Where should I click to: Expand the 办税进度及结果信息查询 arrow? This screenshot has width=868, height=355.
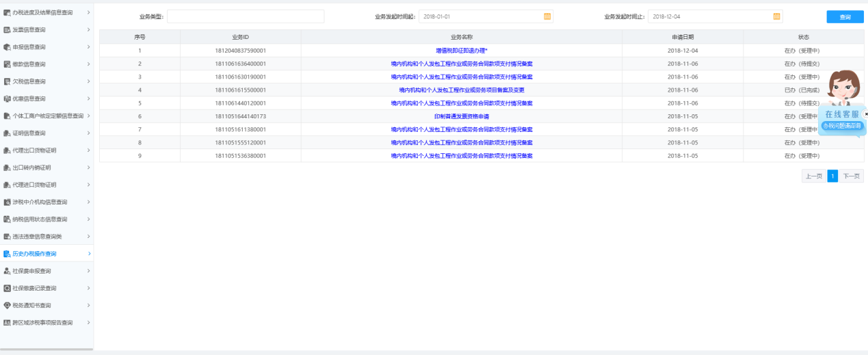(88, 12)
